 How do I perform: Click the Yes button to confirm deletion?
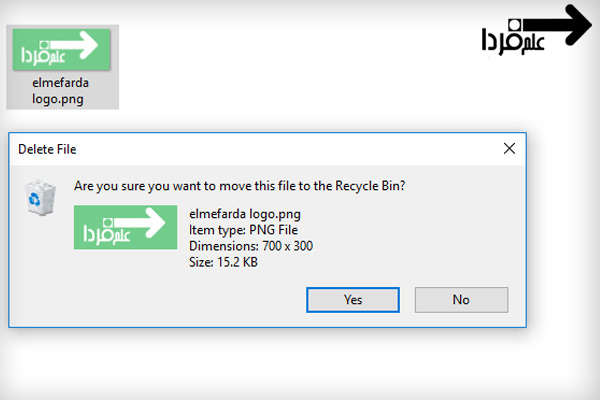[x=353, y=299]
